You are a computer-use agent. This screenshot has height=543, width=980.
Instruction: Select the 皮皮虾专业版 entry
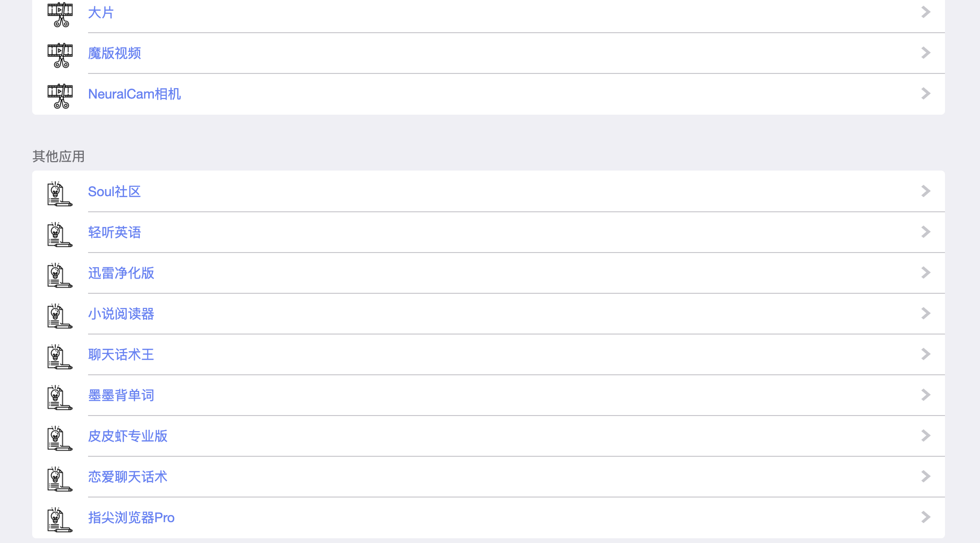point(127,436)
